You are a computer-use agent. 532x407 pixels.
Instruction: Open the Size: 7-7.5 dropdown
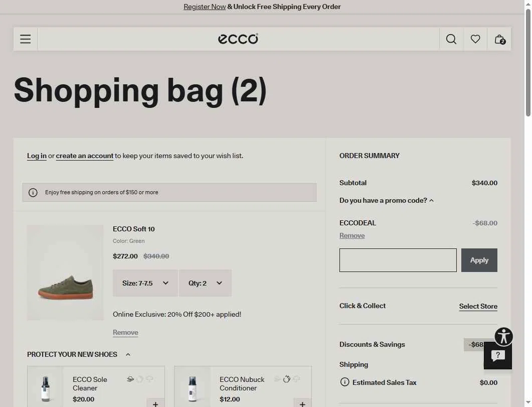point(145,283)
